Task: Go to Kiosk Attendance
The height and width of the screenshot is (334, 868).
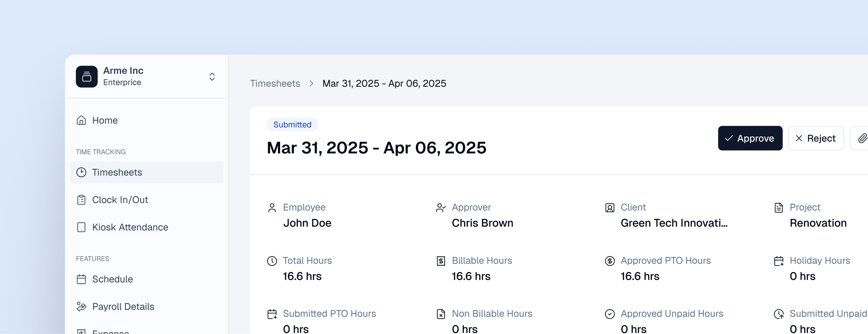Action: point(130,227)
